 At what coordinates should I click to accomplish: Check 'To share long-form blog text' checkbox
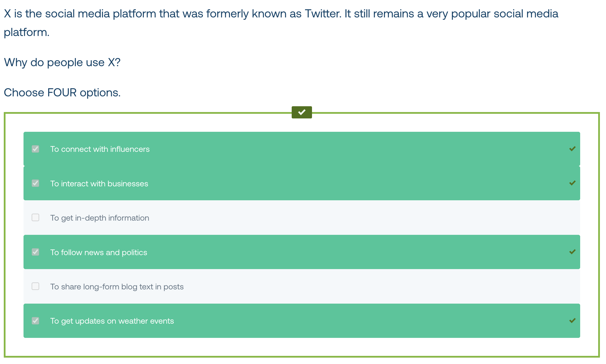(35, 286)
